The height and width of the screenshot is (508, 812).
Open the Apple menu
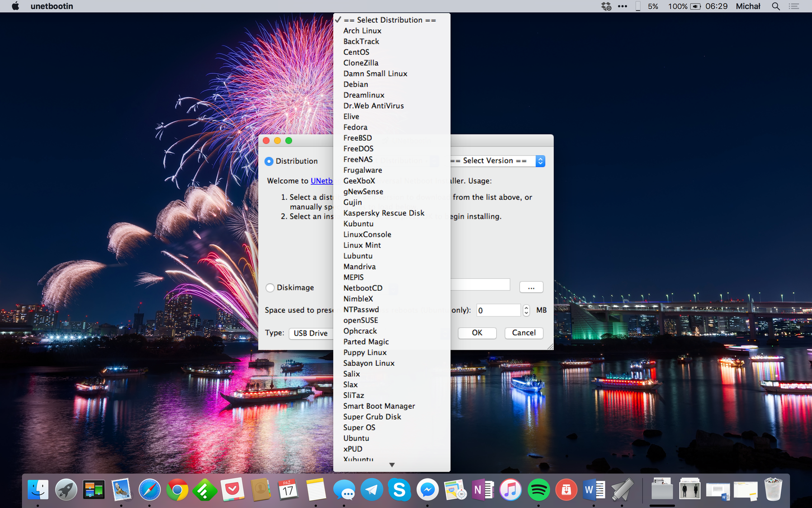pos(15,6)
